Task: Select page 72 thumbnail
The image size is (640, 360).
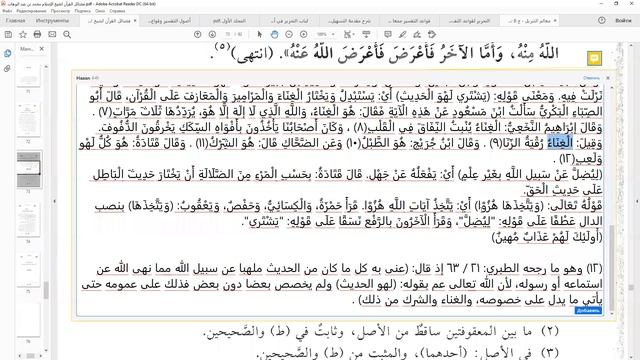Action: (x=28, y=119)
